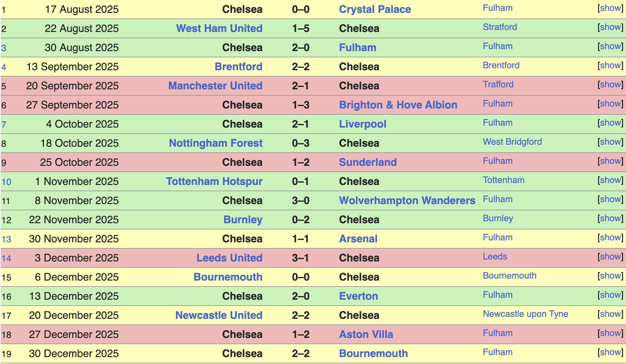Click the West Bridgford location link
Screen dimensions: 626x364
tap(512, 142)
